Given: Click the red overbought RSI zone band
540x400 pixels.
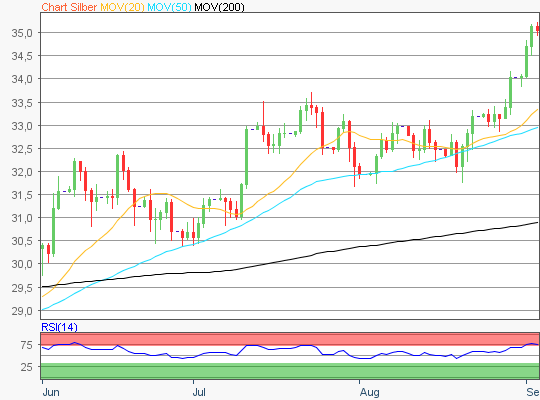Looking at the screenshot, I should click(x=290, y=339).
